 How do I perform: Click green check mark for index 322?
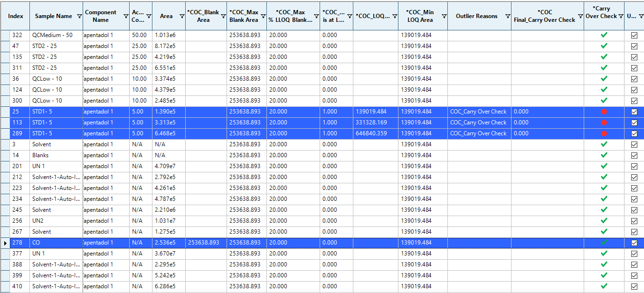click(604, 35)
